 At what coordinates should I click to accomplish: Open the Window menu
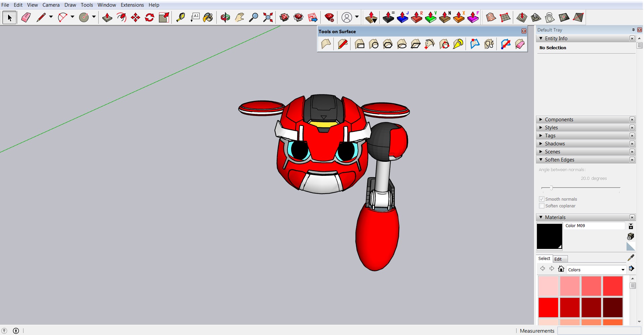point(107,5)
